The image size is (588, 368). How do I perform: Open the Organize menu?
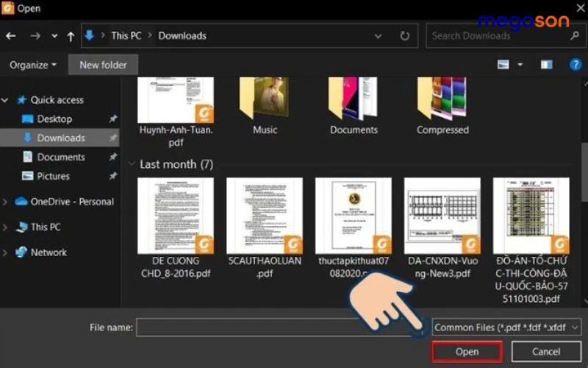tap(33, 65)
